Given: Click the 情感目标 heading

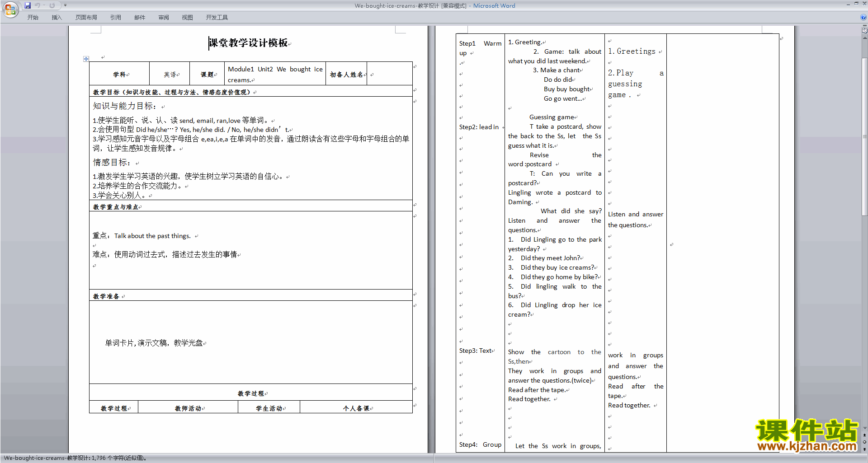Looking at the screenshot, I should pyautogui.click(x=112, y=163).
